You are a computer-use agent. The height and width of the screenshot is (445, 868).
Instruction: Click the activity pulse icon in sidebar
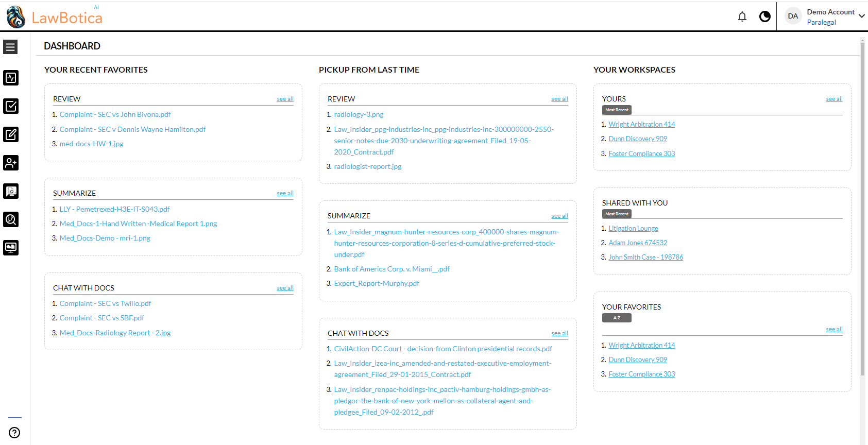pos(11,78)
